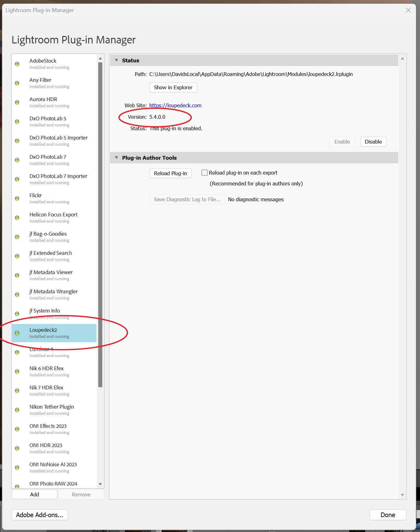Viewport: 420px width, 532px height.
Task: Click the version value 5.4.0.0
Action: click(157, 117)
